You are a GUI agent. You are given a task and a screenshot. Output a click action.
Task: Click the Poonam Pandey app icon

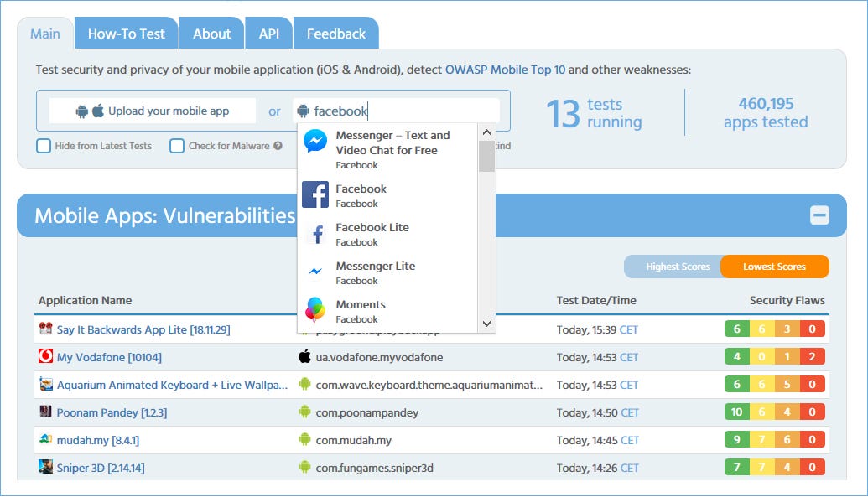tap(45, 412)
